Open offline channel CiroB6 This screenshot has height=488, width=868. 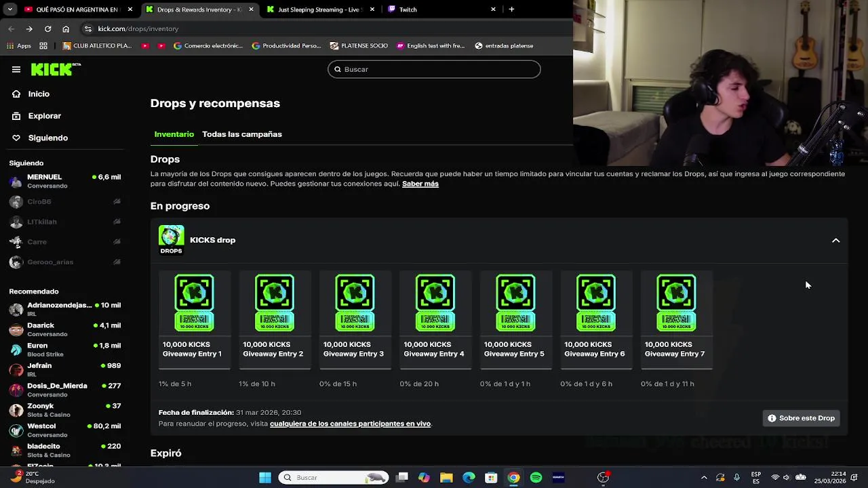click(65, 201)
